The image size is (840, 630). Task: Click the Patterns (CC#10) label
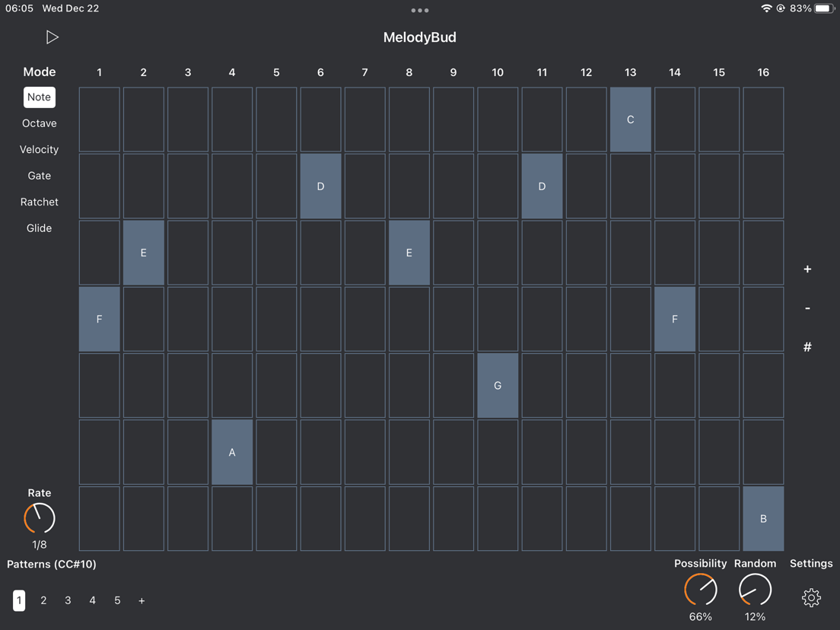tap(52, 564)
